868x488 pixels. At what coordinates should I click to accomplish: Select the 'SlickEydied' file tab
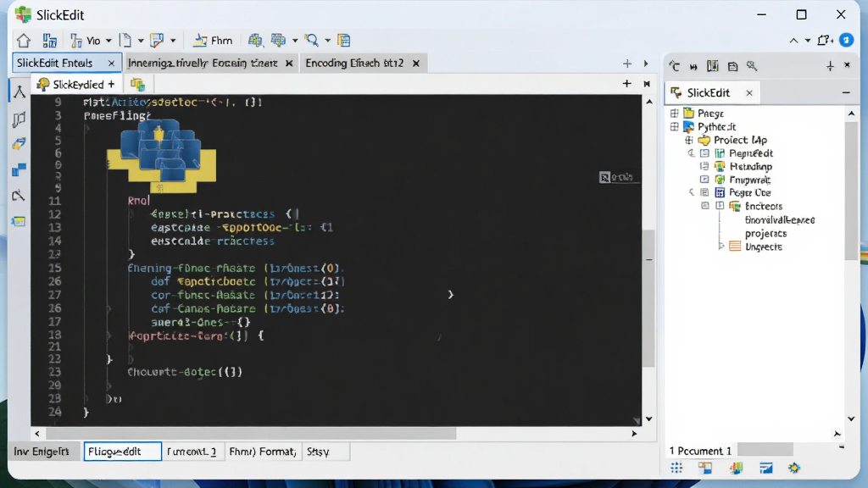75,84
